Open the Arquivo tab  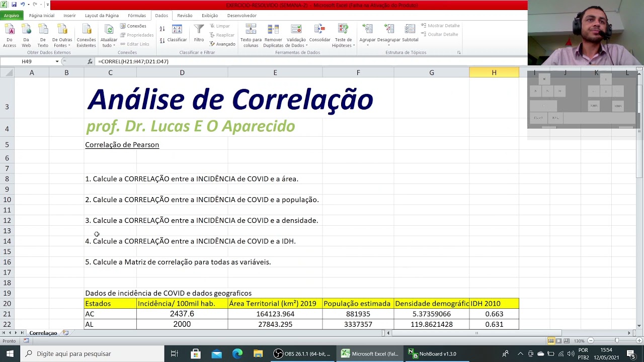(11, 16)
